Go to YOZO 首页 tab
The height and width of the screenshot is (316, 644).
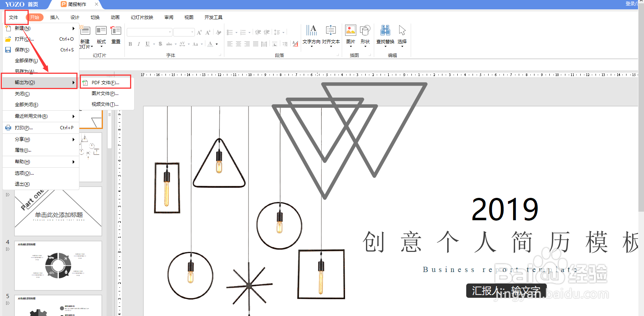pos(22,4)
